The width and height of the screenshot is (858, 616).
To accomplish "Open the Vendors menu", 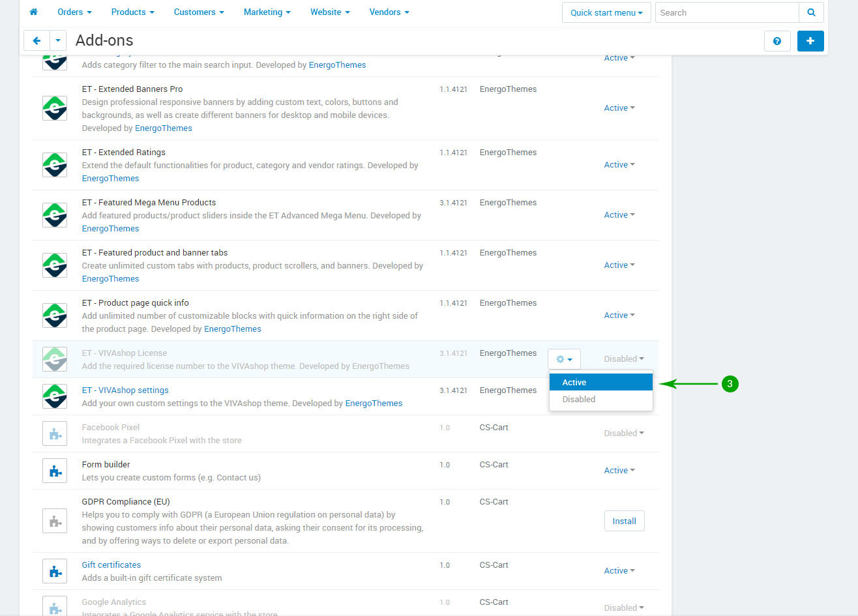I will (x=389, y=12).
